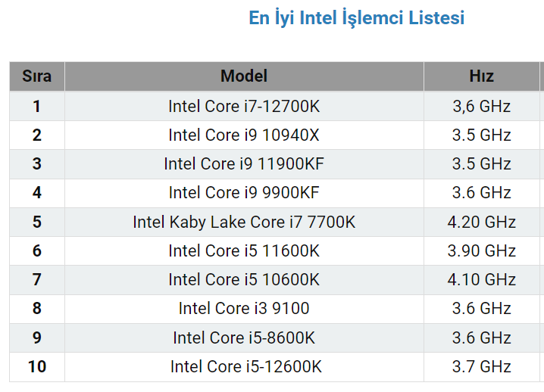Select the 3.90 GHz speed value

[482, 251]
